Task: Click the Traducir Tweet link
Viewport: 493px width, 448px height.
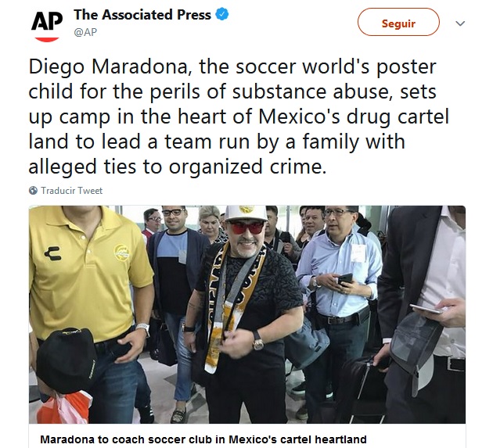Action: point(71,191)
